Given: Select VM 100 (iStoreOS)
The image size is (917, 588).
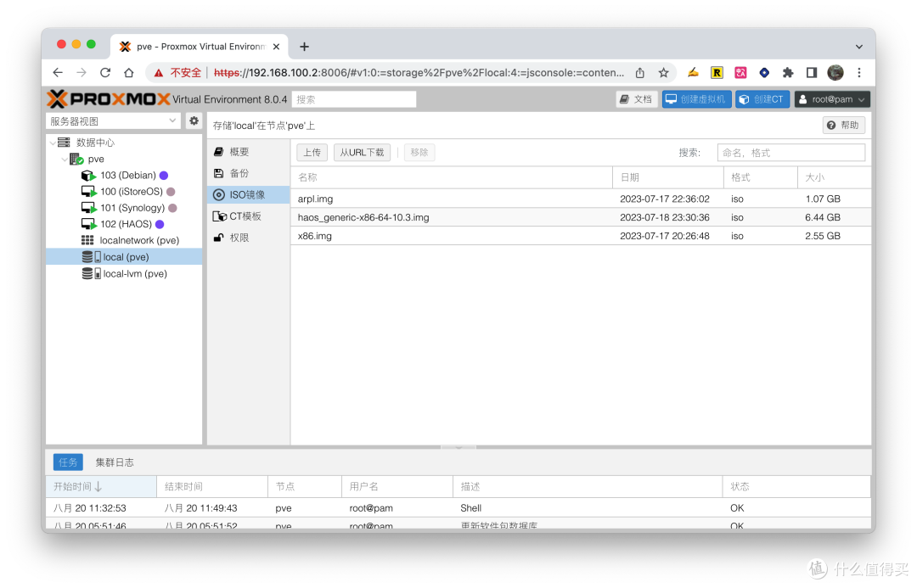Looking at the screenshot, I should pos(132,192).
